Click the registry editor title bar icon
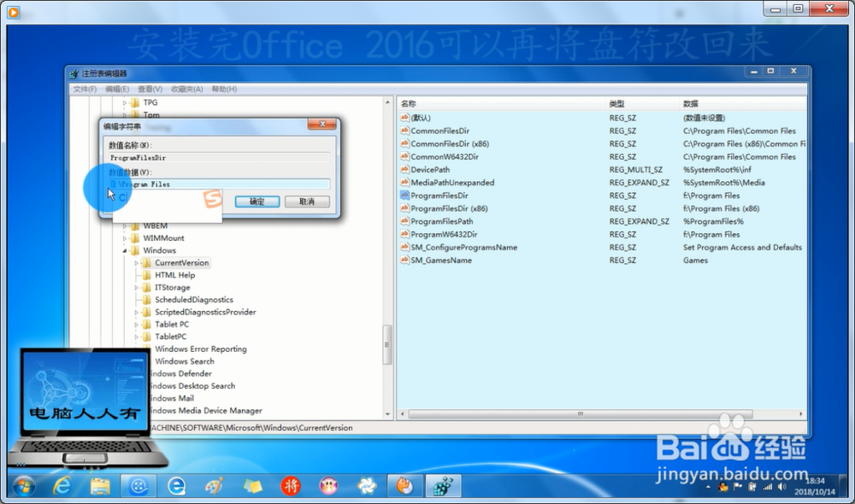 74,73
